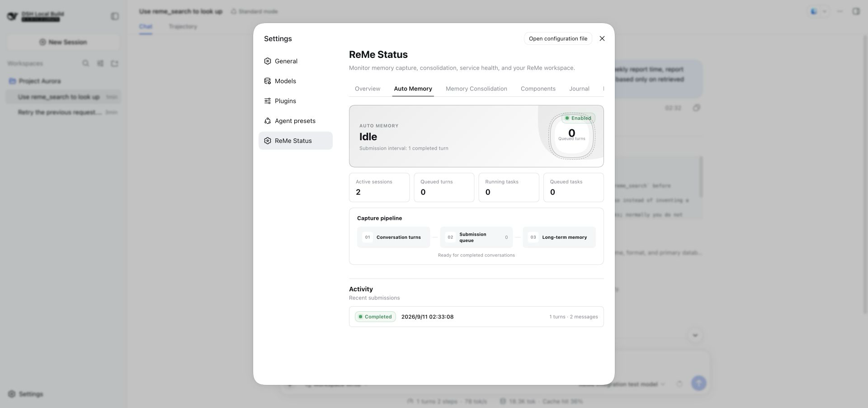Open the Components tab
This screenshot has height=408, width=868.
coord(538,89)
